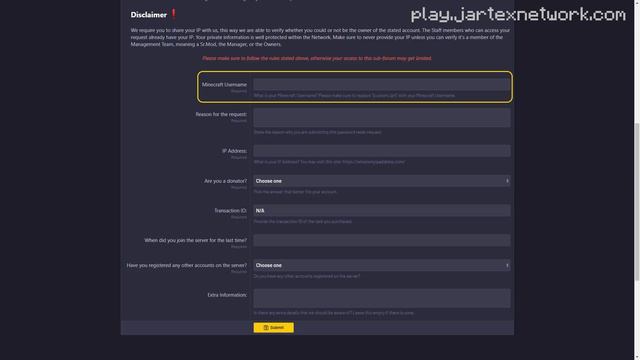Open the 'Are you a donator?' dropdown

click(x=382, y=181)
